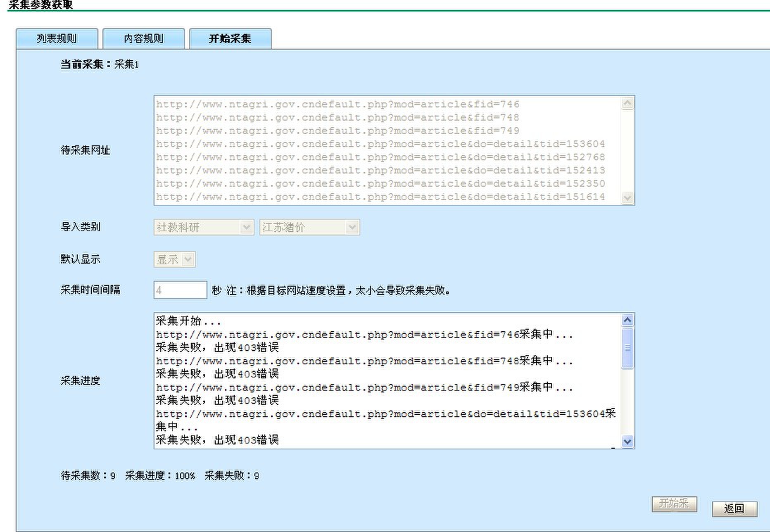Click the 返回 button
This screenshot has height=532, width=770.
(734, 508)
